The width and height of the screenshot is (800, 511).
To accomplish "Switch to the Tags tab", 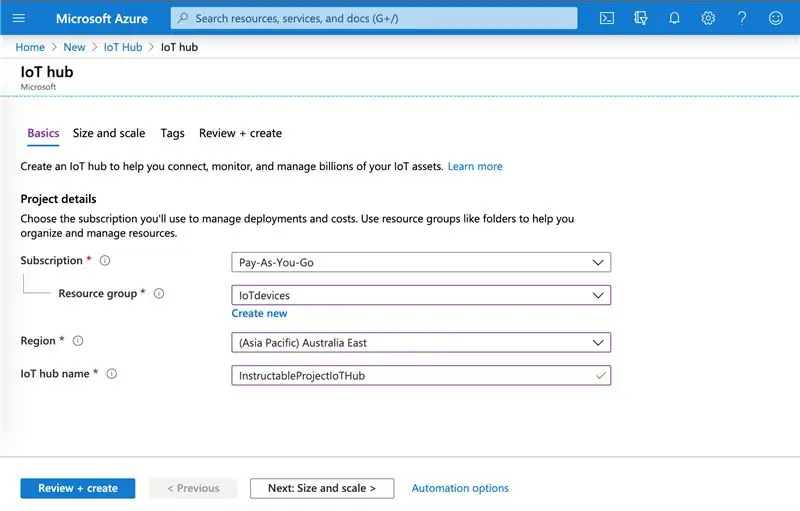I will point(172,133).
